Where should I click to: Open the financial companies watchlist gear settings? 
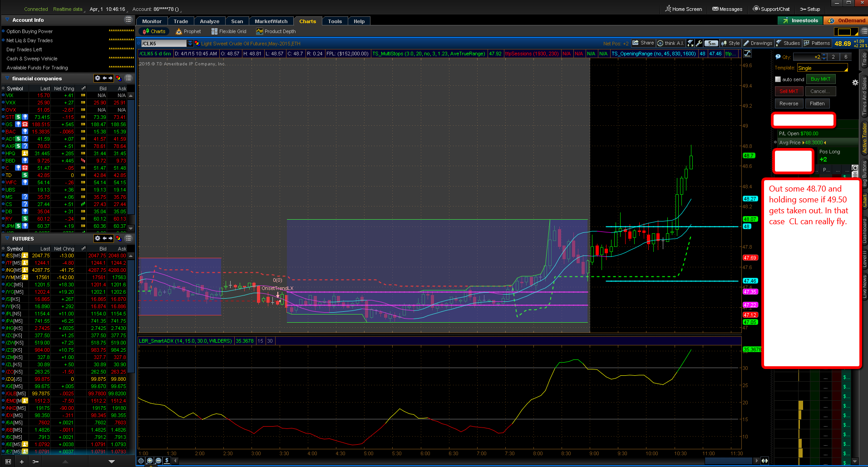[x=97, y=79]
